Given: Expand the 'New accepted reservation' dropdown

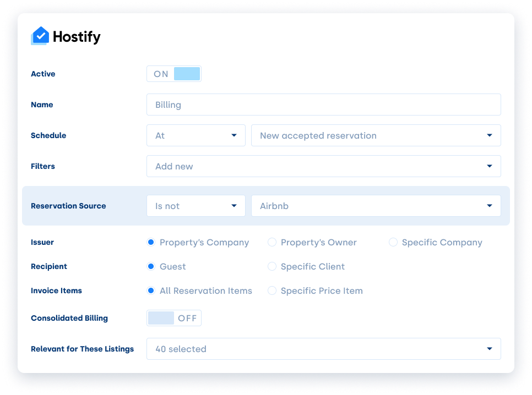Looking at the screenshot, I should tap(376, 135).
